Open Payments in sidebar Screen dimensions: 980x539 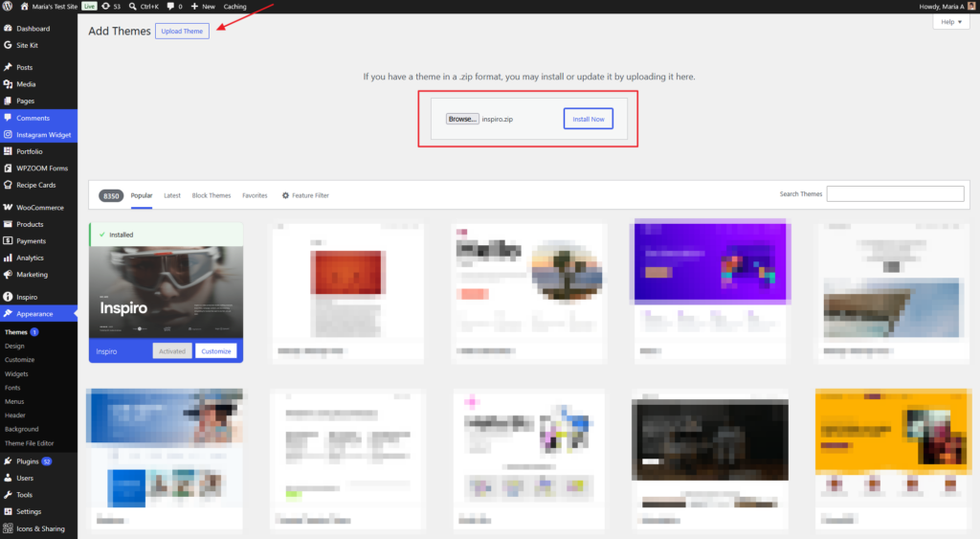[31, 240]
